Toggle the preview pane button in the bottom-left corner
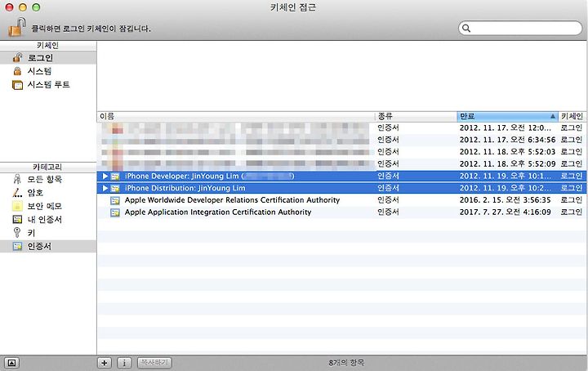588x371 pixels. 11,363
